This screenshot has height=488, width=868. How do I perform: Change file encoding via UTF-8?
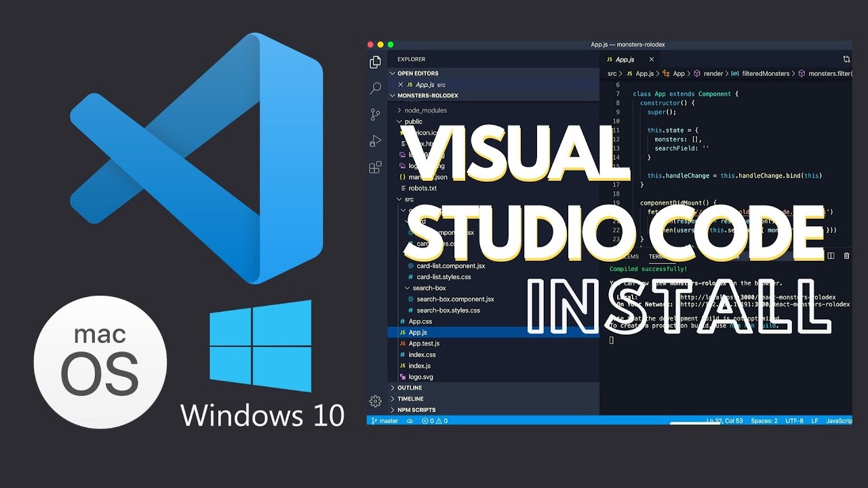tap(794, 421)
